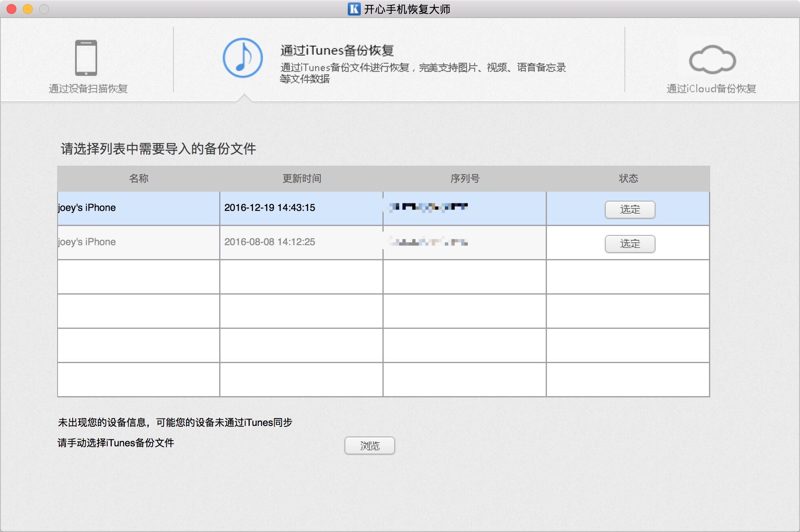Click the blurred serial number in first row
This screenshot has width=800, height=532.
point(428,207)
